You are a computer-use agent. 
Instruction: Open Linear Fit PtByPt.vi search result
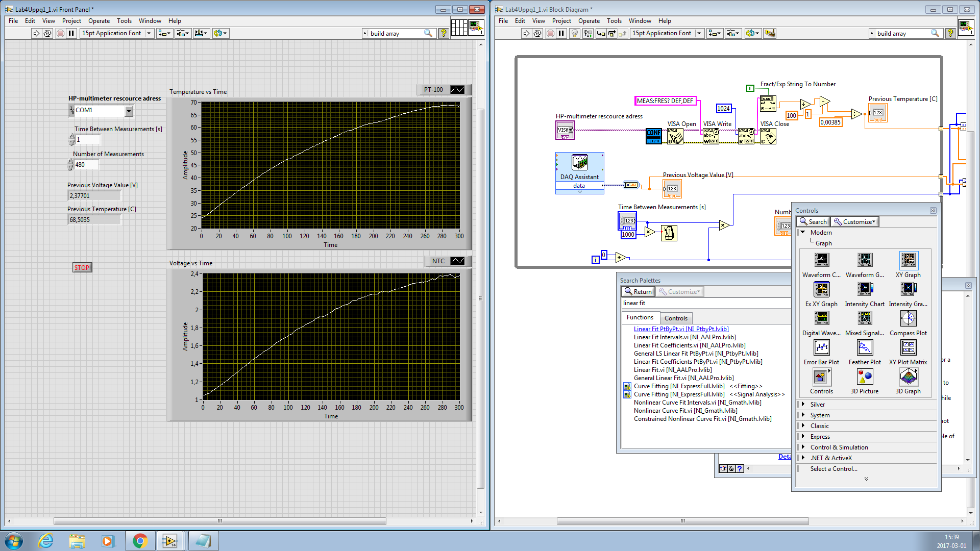click(681, 329)
